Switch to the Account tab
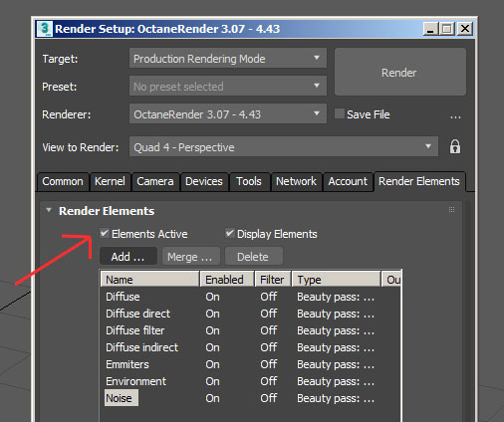Screen dimensions: 504x422 pos(348,181)
